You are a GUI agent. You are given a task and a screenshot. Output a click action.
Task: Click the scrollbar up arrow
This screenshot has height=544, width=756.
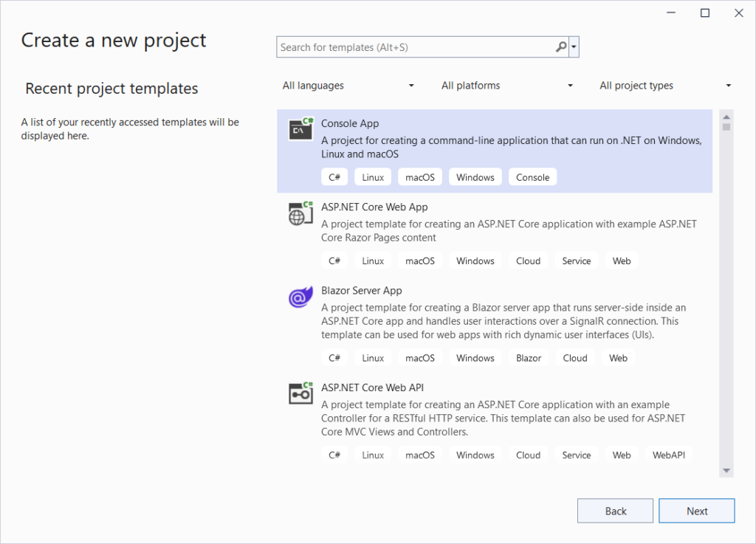coord(725,115)
